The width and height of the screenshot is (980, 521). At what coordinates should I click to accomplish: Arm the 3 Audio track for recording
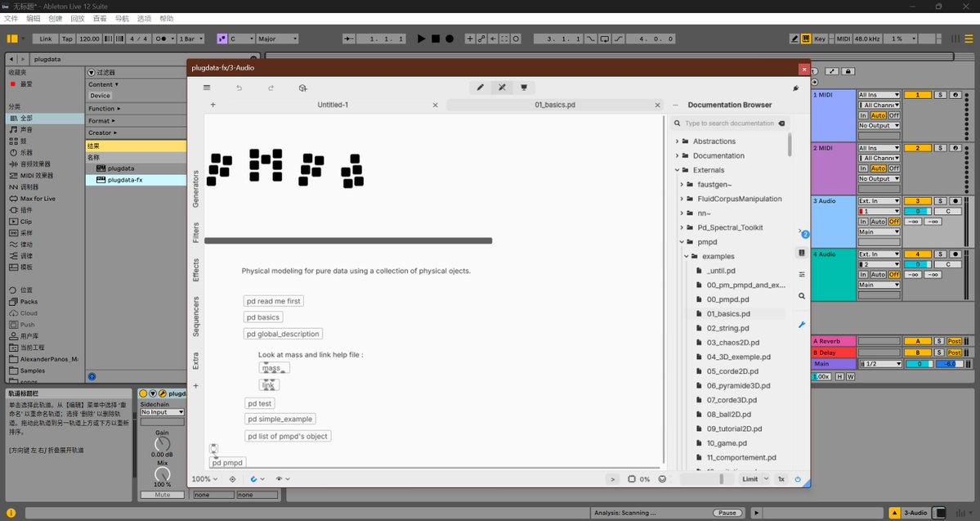955,201
